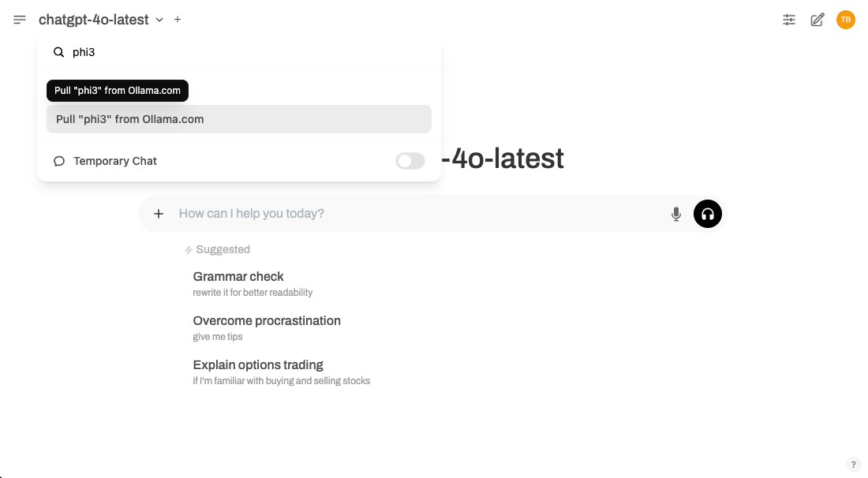Open the account menu via the TB avatar
The height and width of the screenshot is (478, 868).
coord(845,20)
